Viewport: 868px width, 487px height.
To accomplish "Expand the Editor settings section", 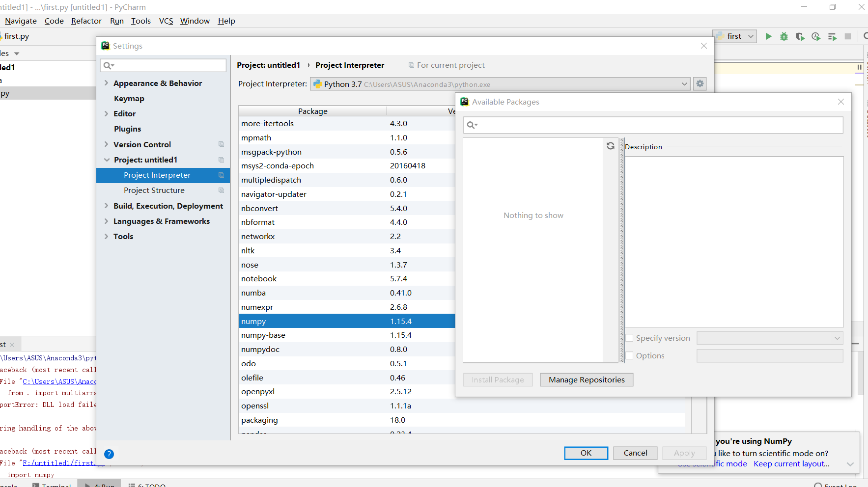I will pos(106,113).
